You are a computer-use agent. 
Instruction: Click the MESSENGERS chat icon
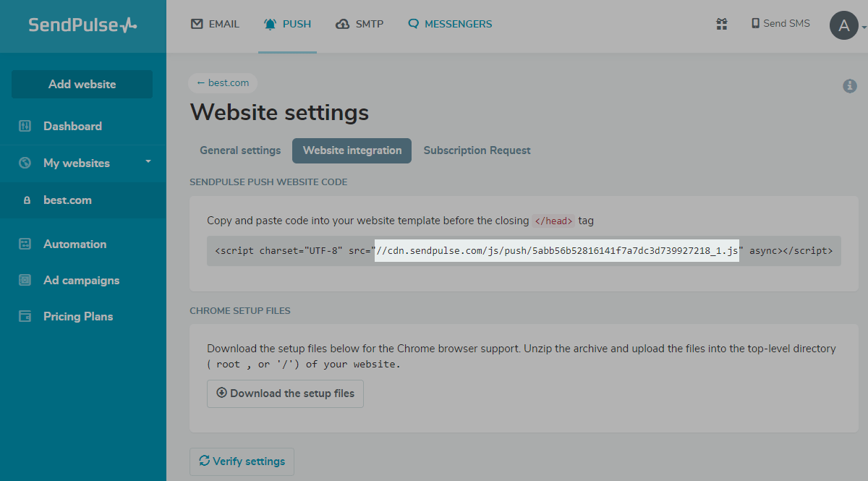click(x=414, y=24)
